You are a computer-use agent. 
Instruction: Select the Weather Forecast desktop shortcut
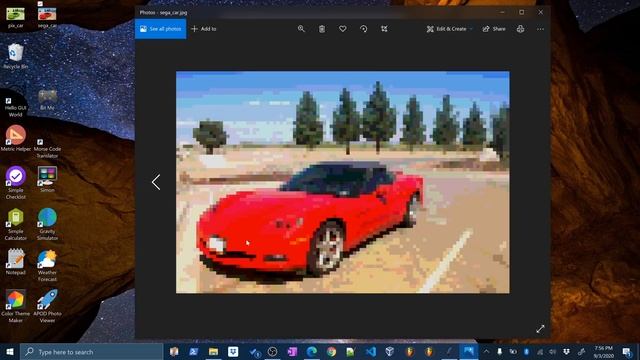(x=47, y=265)
